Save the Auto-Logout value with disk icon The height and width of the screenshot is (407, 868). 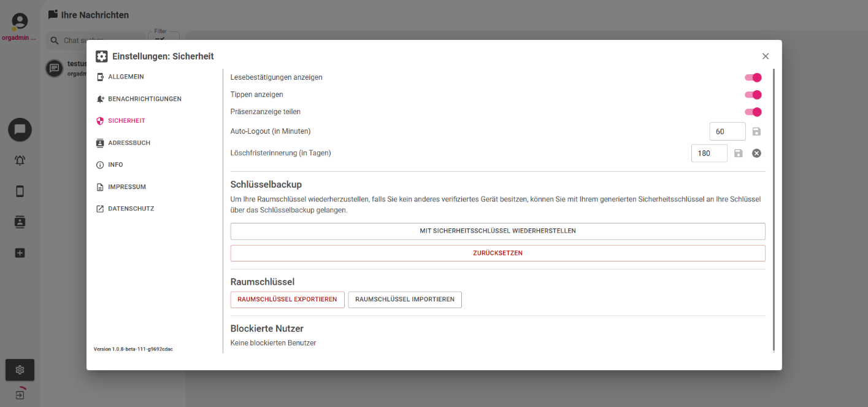pyautogui.click(x=756, y=131)
